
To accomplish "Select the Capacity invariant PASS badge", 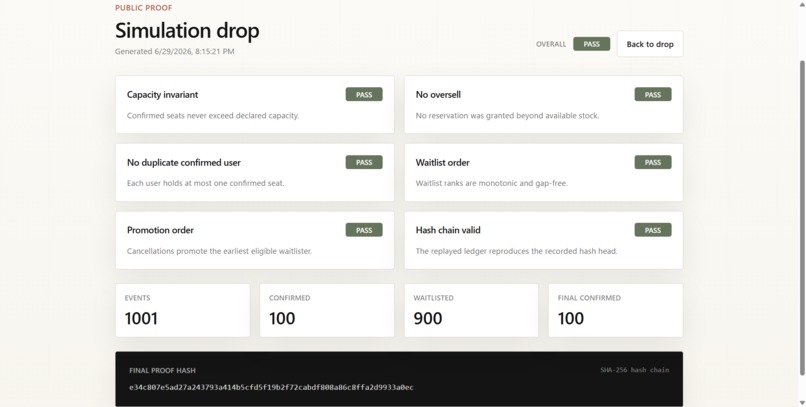I will tap(364, 95).
